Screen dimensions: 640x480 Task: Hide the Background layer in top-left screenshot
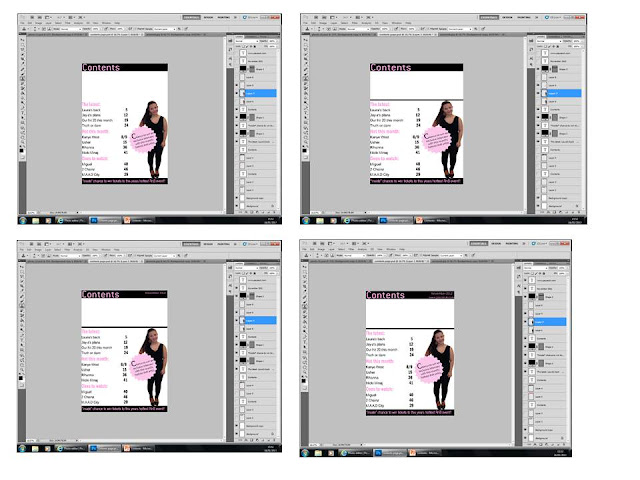(x=237, y=206)
